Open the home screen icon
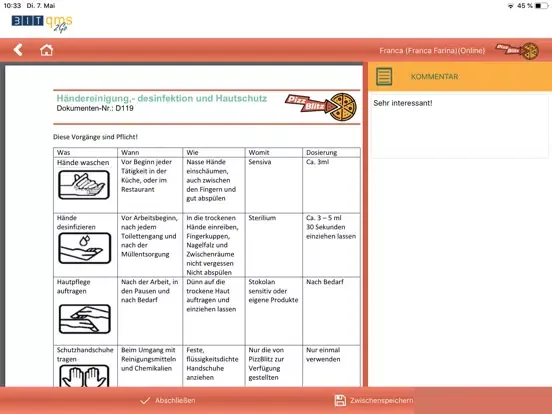This screenshot has height=414, width=552. pyautogui.click(x=46, y=50)
